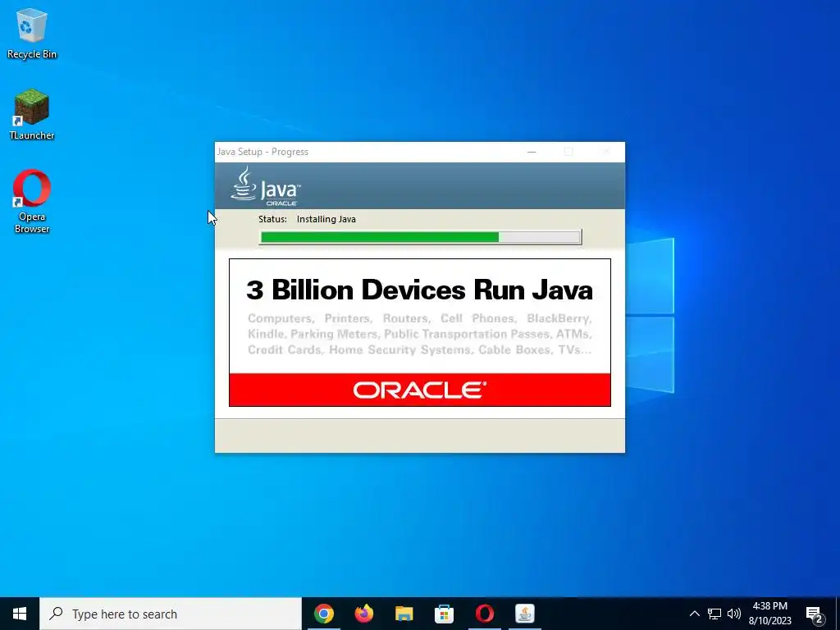
Task: Open the Windows Start menu
Action: coord(20,614)
